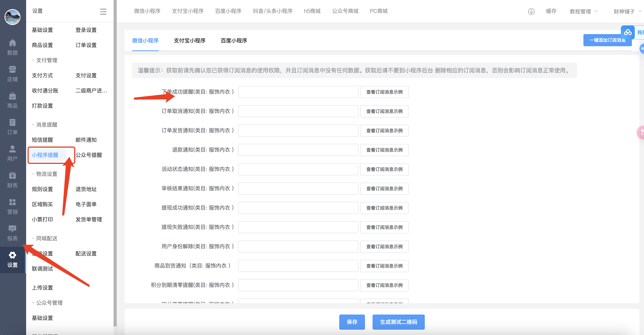Open the 店铺 store section
Screen dimensions: 644x335
tap(12, 74)
